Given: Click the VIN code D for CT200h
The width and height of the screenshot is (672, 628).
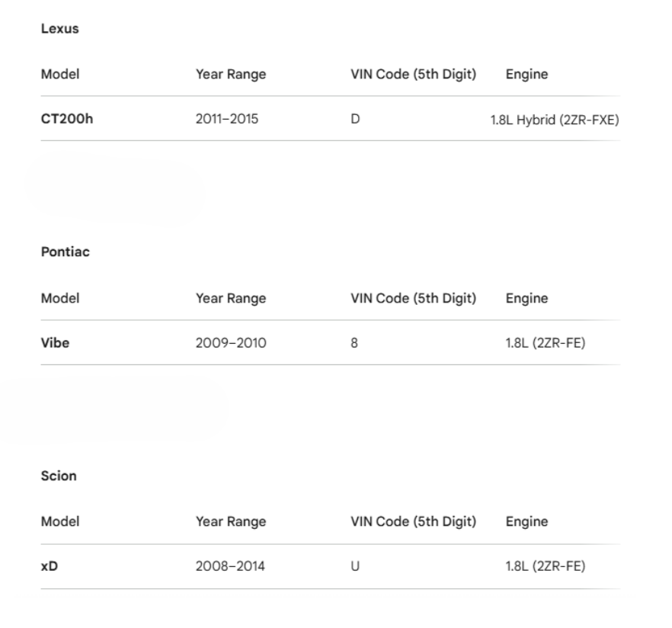Looking at the screenshot, I should (355, 119).
